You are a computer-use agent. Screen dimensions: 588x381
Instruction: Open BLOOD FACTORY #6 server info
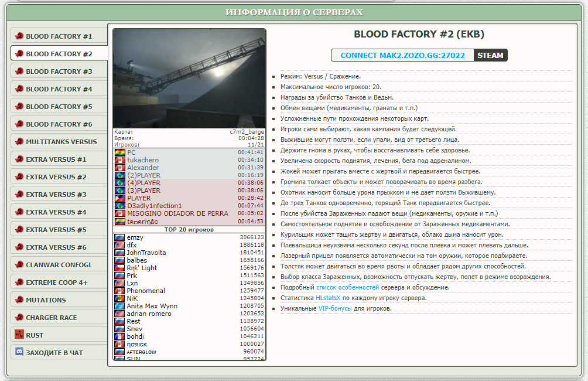point(59,124)
